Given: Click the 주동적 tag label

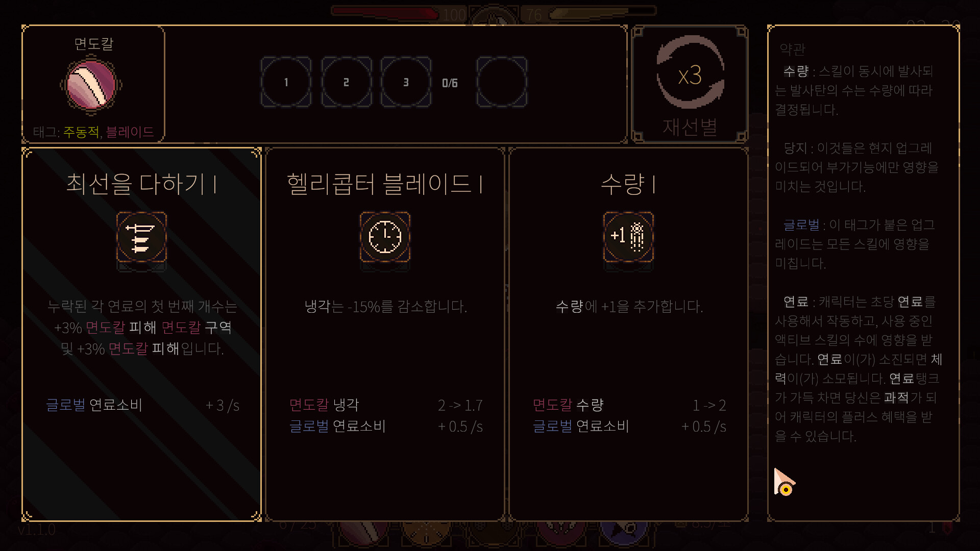Looking at the screenshot, I should 81,132.
